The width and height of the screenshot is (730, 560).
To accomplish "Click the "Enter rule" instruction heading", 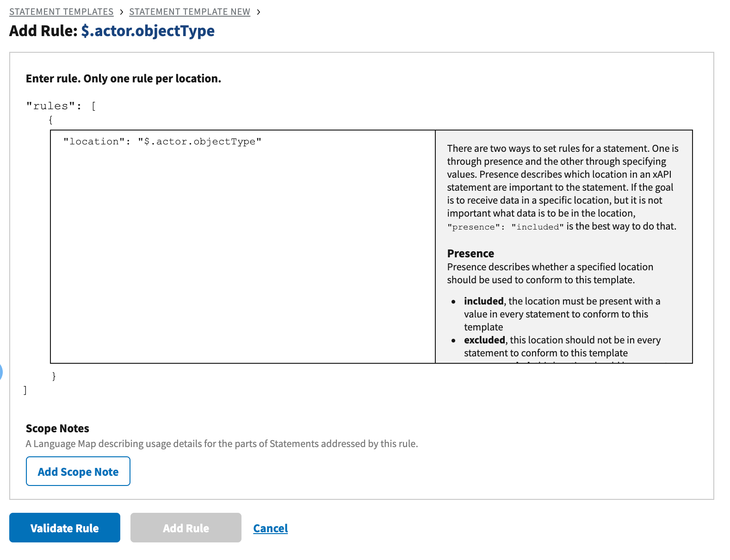I will point(124,79).
